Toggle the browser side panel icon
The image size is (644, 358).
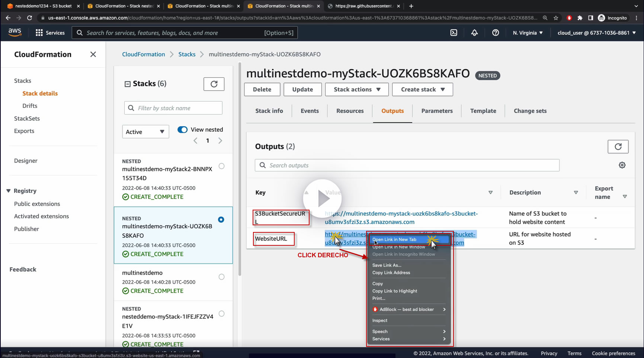click(x=590, y=18)
